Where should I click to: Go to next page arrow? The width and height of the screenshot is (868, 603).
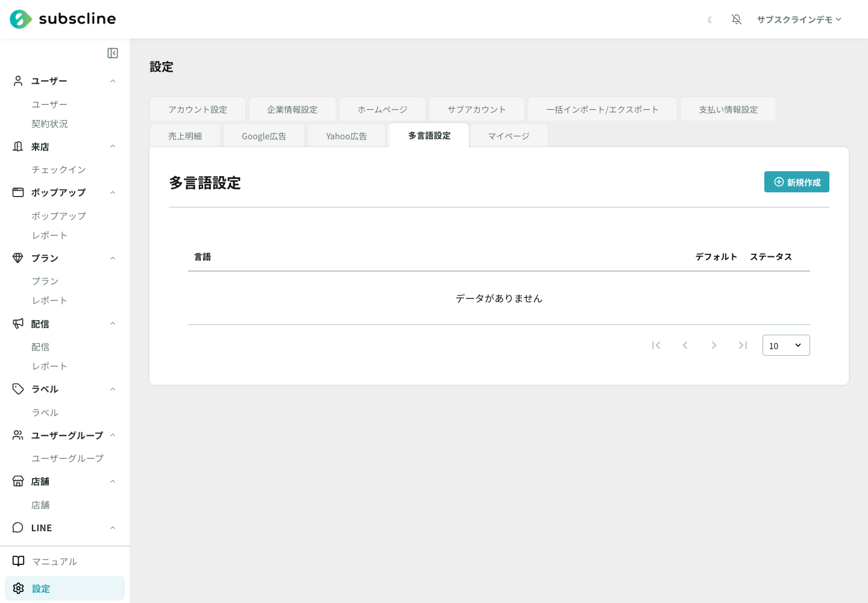coord(714,346)
